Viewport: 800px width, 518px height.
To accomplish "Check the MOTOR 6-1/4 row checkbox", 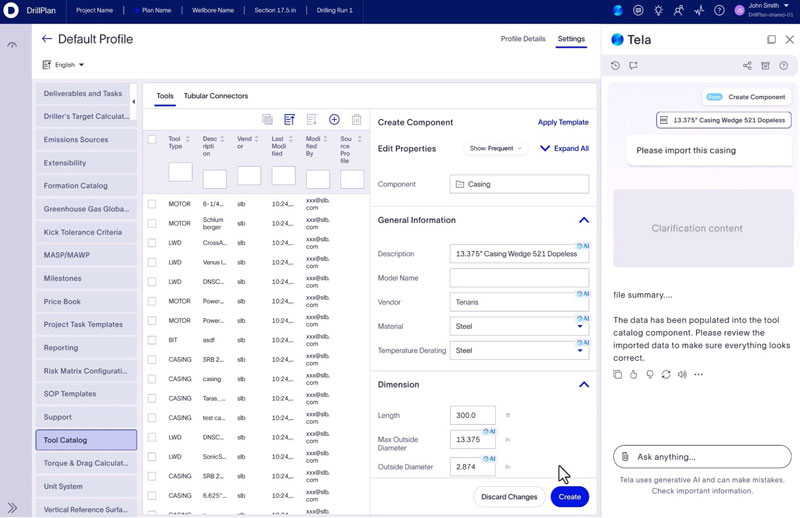I will pos(152,204).
